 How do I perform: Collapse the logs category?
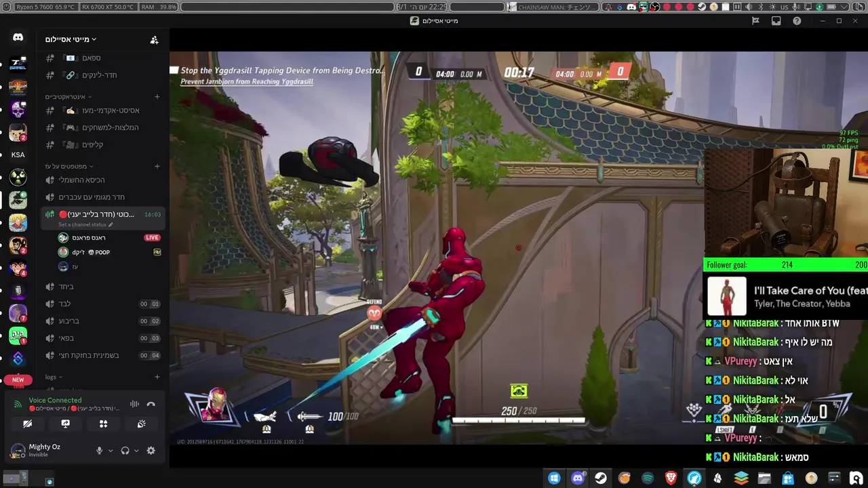(x=54, y=377)
